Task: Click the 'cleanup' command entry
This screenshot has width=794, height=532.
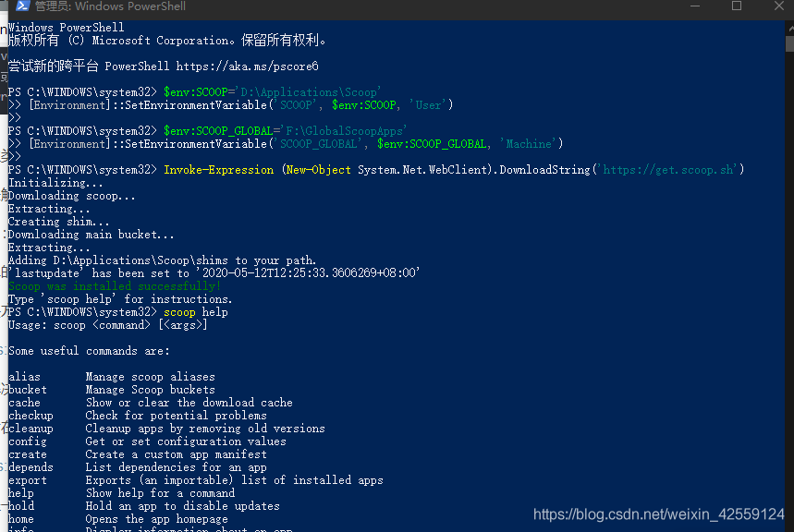Action: [x=31, y=429]
